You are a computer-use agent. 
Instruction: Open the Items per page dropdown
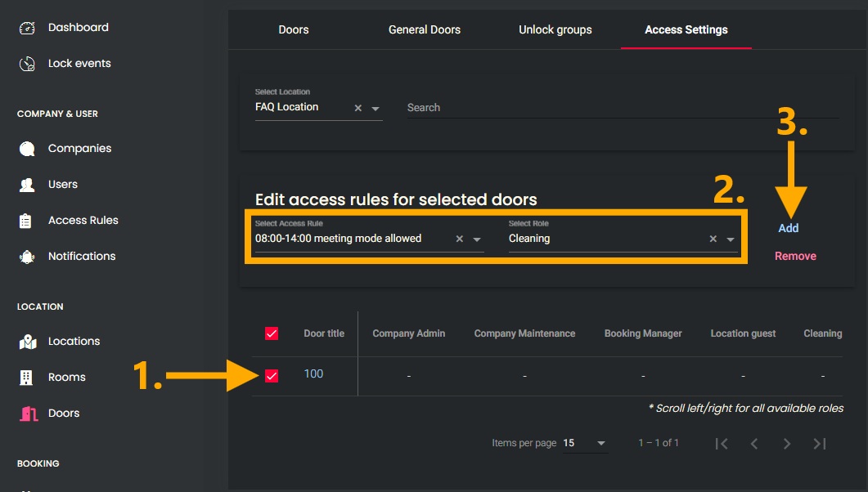601,444
